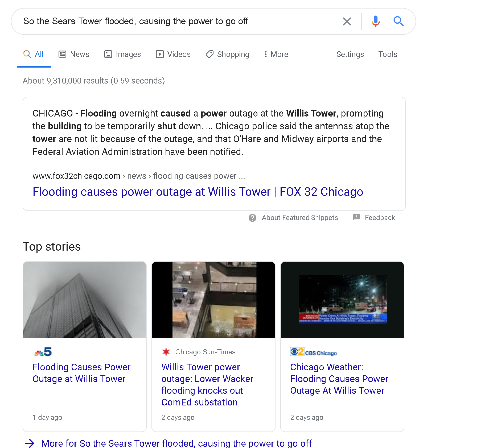489x448 pixels.
Task: Click the Chicago Sun-Times star icon
Action: pyautogui.click(x=166, y=352)
